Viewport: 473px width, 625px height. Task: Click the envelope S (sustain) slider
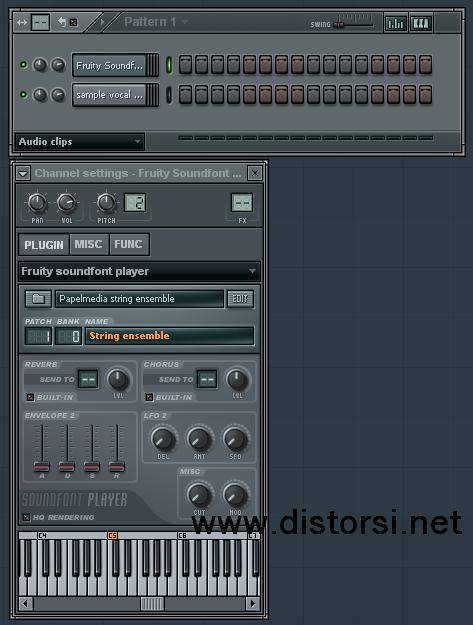point(92,466)
